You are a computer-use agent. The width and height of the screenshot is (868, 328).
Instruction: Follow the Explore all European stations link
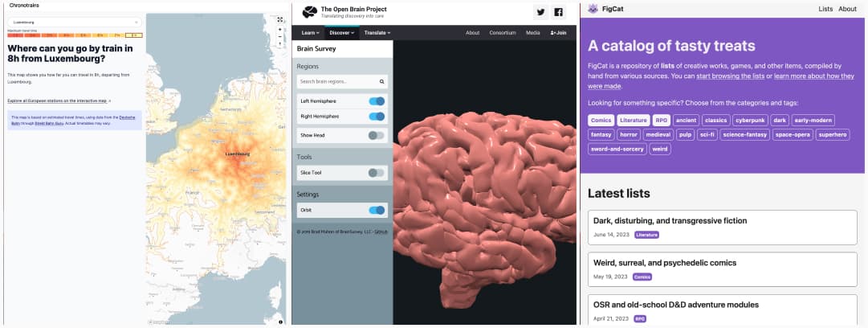point(59,100)
